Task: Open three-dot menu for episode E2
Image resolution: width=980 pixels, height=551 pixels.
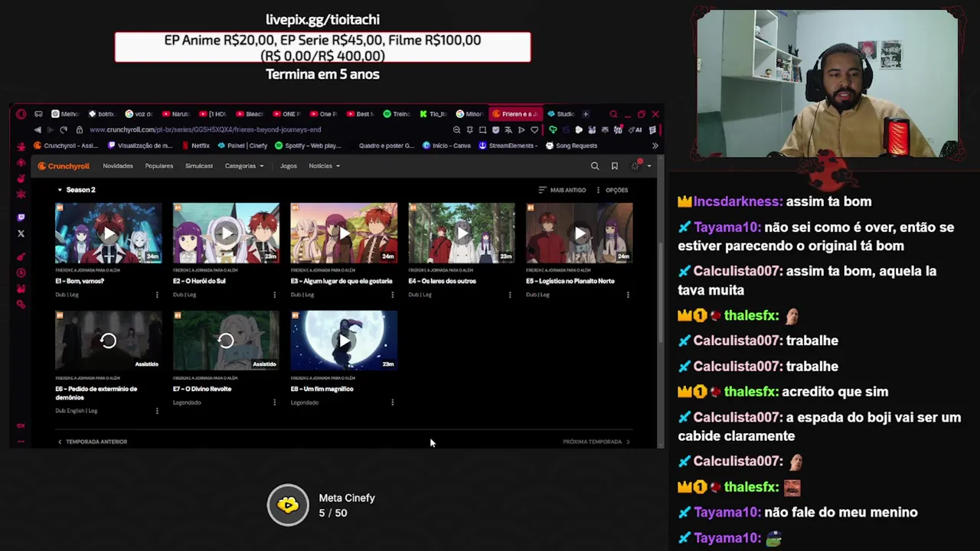Action: [275, 295]
